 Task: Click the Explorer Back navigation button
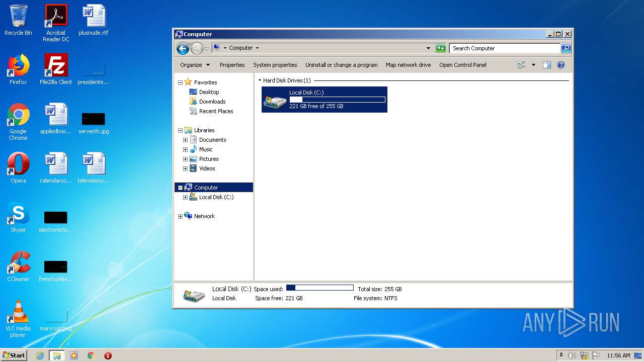[x=183, y=48]
